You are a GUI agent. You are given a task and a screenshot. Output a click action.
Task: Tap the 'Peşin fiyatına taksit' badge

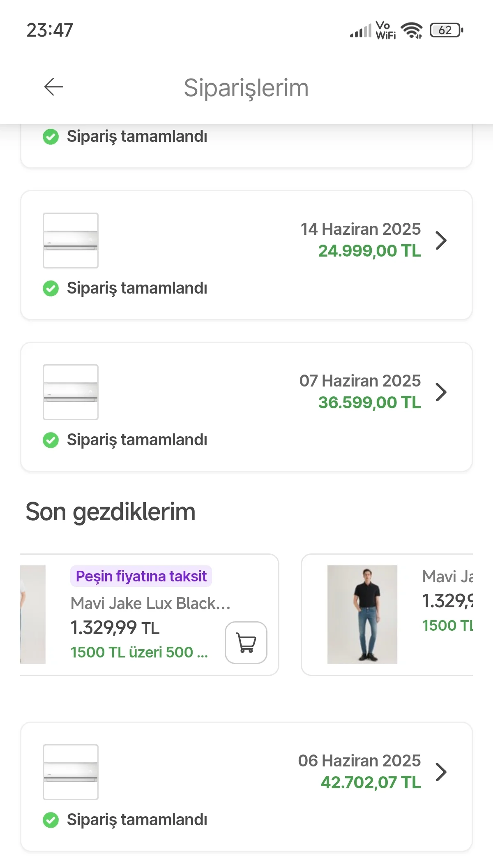coord(141,576)
